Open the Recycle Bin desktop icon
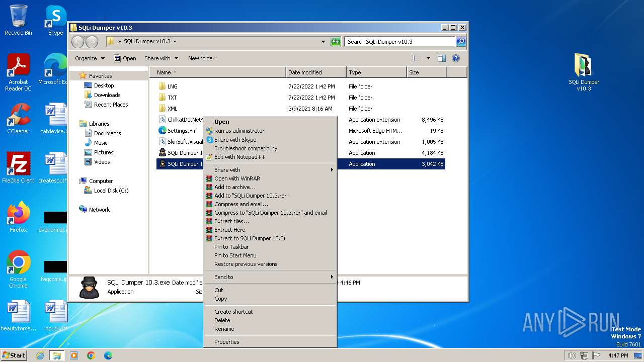 click(18, 20)
